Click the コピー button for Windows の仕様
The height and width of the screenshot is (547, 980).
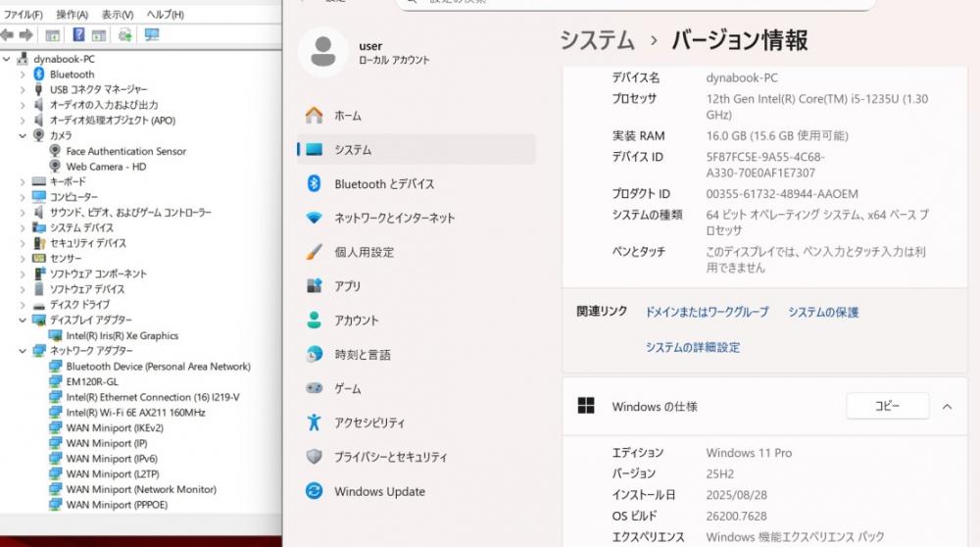888,407
